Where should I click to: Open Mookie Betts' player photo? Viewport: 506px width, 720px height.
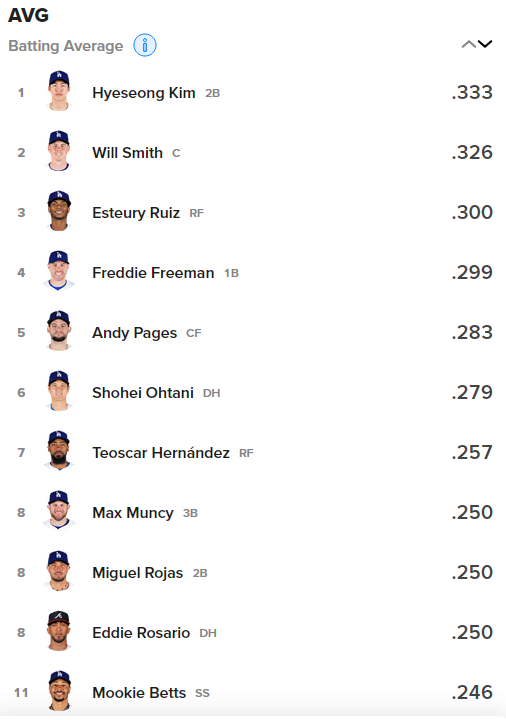click(59, 691)
